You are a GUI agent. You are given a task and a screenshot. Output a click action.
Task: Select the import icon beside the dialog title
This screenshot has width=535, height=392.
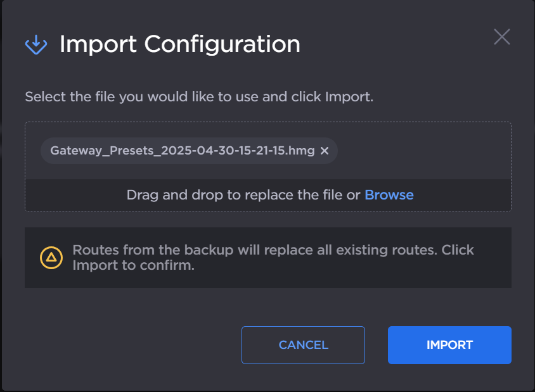pyautogui.click(x=36, y=44)
